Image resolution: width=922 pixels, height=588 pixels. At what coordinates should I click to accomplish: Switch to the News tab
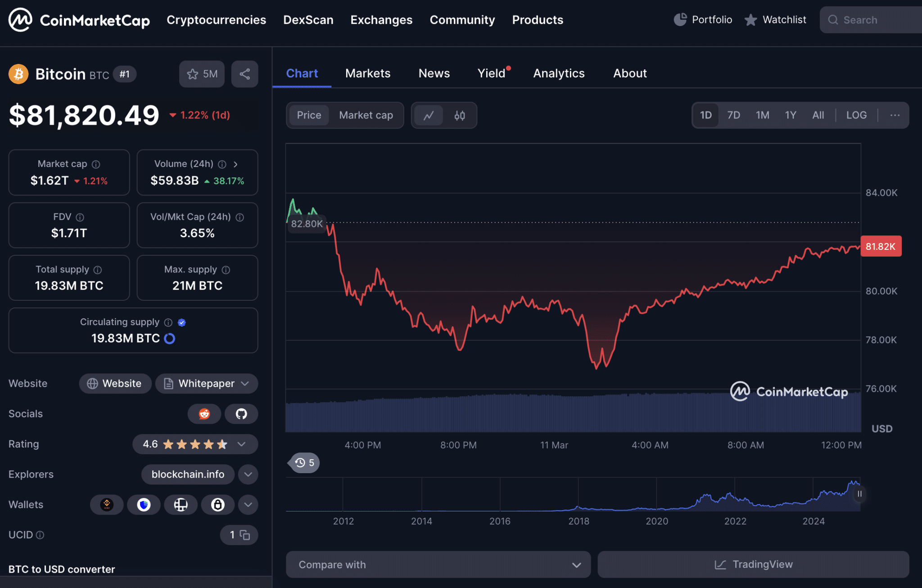click(x=434, y=73)
